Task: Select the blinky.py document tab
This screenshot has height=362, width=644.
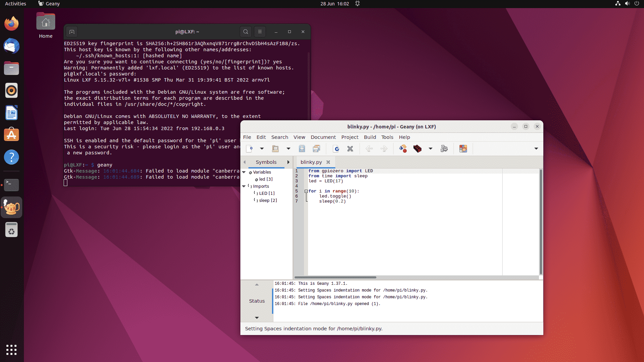Action: pyautogui.click(x=311, y=162)
